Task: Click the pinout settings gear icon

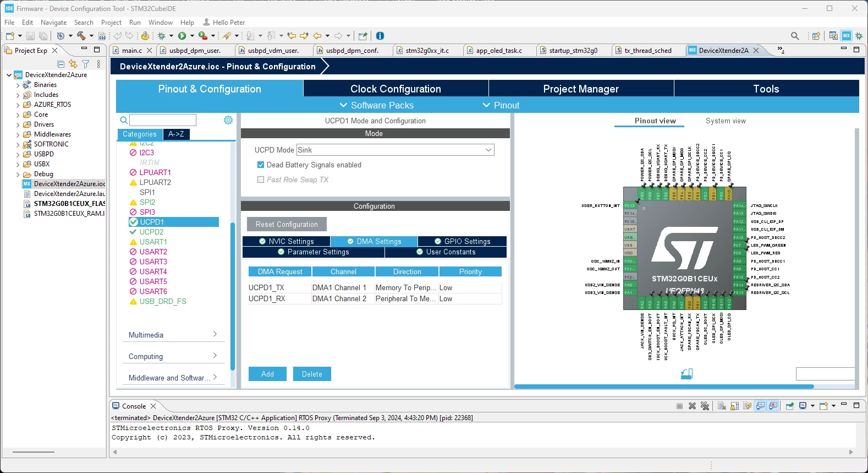Action: (228, 120)
